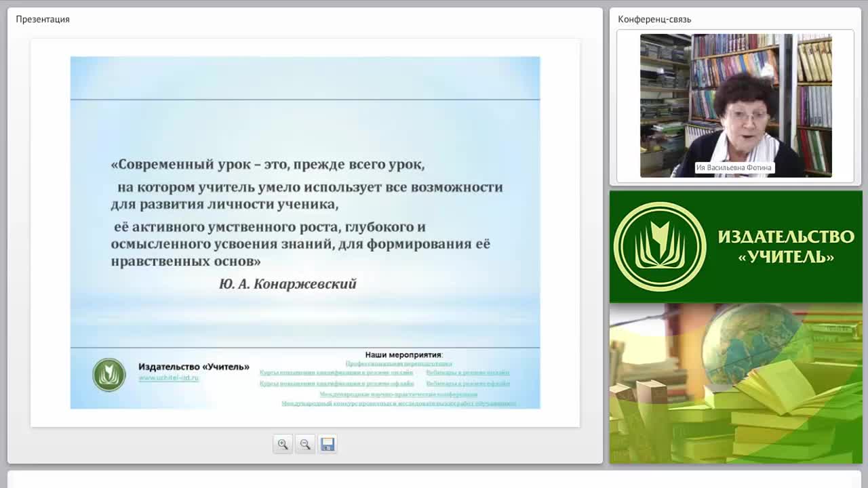The height and width of the screenshot is (488, 868).
Task: Click the green publisher logo on the slide
Action: pyautogui.click(x=109, y=375)
